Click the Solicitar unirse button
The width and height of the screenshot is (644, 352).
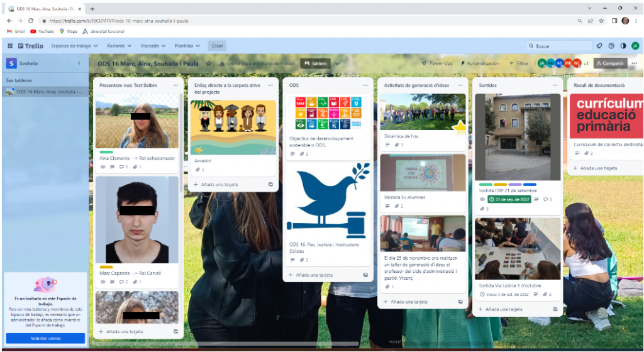click(45, 338)
